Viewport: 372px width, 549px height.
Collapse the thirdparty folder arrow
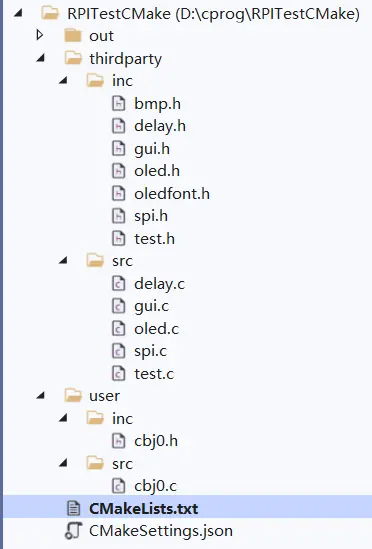pyautogui.click(x=41, y=58)
